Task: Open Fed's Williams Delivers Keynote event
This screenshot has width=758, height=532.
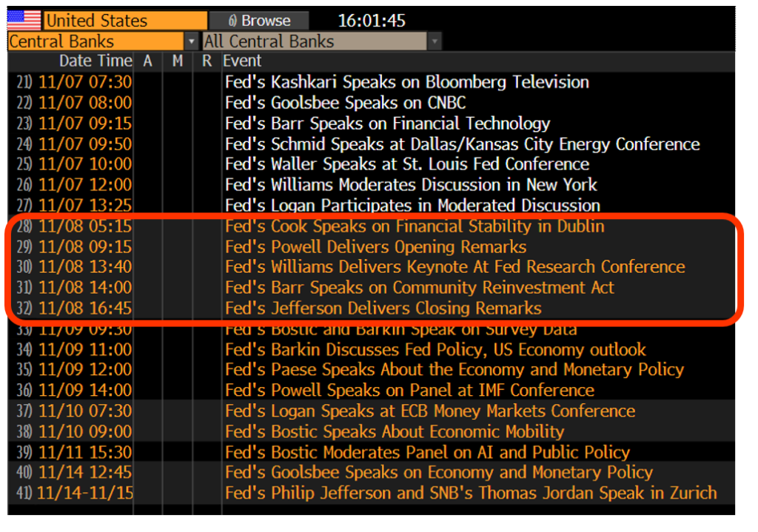Action: 455,266
